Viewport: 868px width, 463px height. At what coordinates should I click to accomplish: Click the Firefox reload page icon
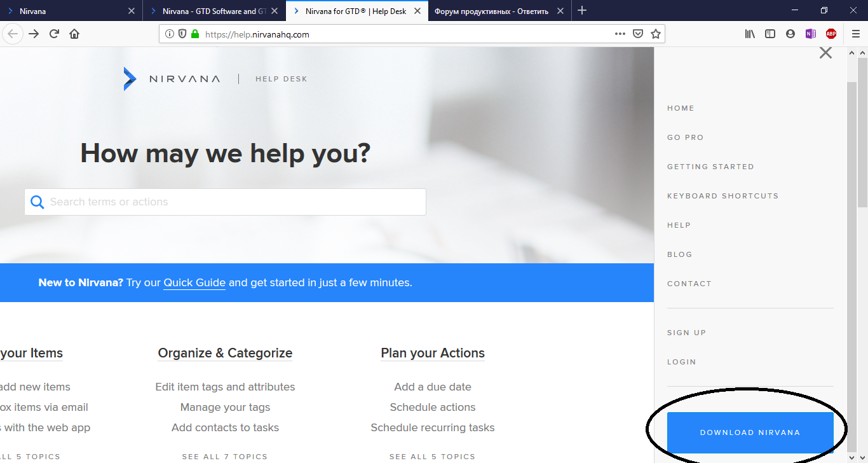[54, 34]
